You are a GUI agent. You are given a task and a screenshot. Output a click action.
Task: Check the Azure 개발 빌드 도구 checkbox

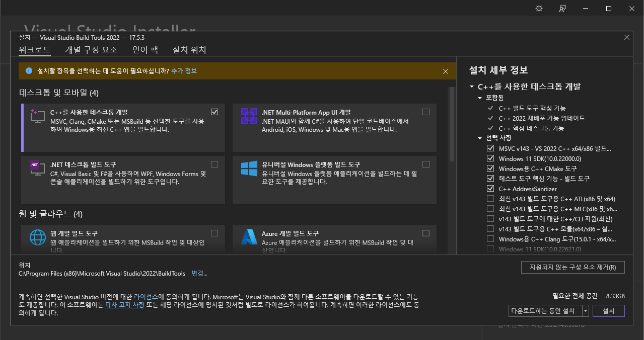click(x=426, y=233)
